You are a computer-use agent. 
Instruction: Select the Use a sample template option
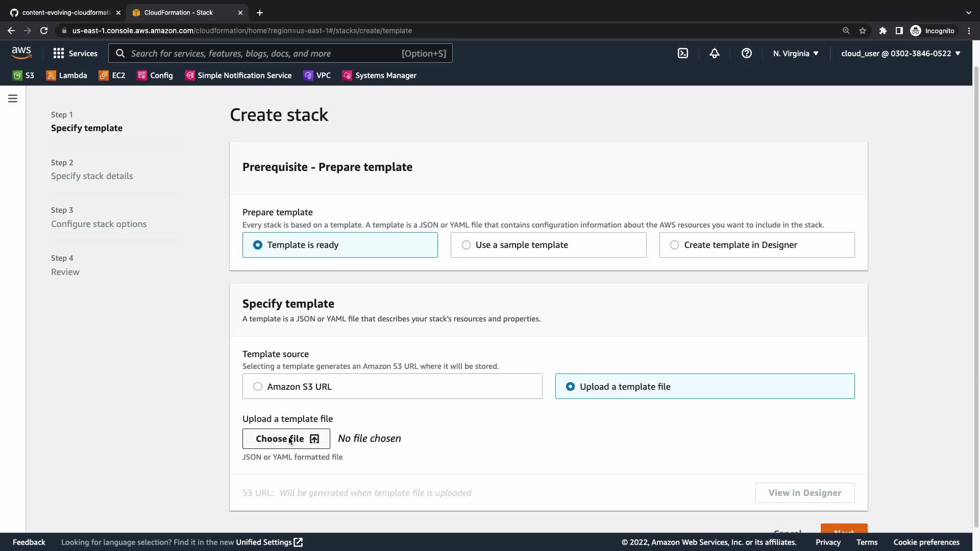click(x=548, y=245)
